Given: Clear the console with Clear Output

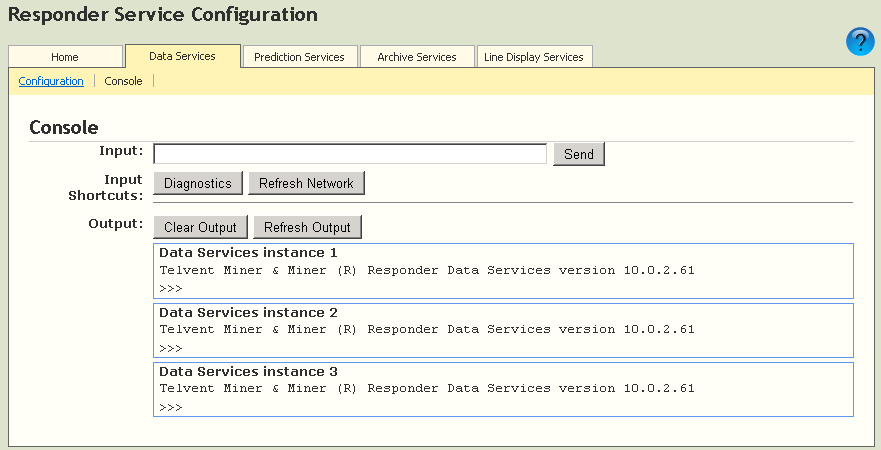Looking at the screenshot, I should click(x=200, y=227).
